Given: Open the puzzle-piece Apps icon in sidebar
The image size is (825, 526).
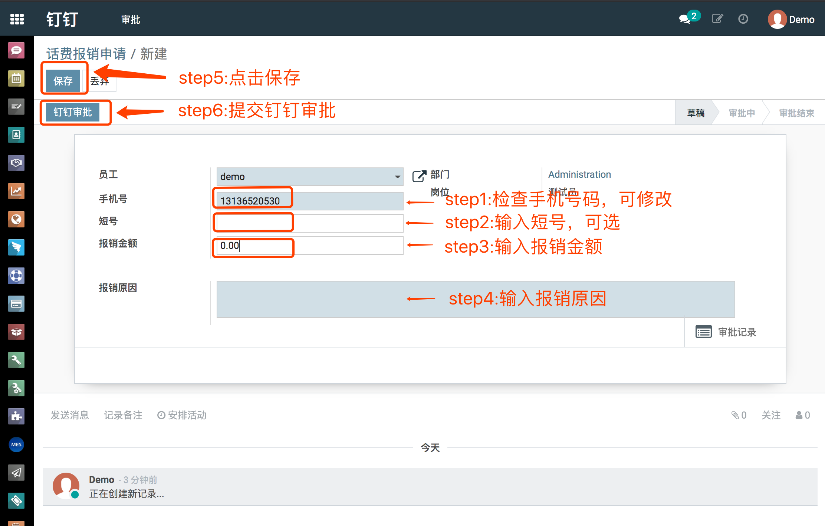Looking at the screenshot, I should coord(16,415).
